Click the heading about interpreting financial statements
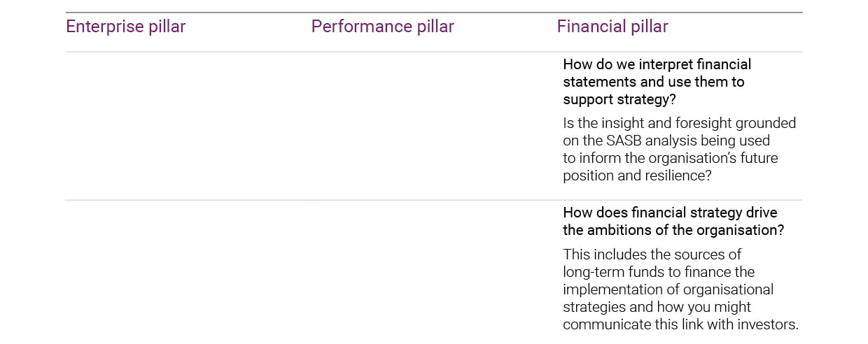The width and height of the screenshot is (868, 344). click(x=656, y=64)
